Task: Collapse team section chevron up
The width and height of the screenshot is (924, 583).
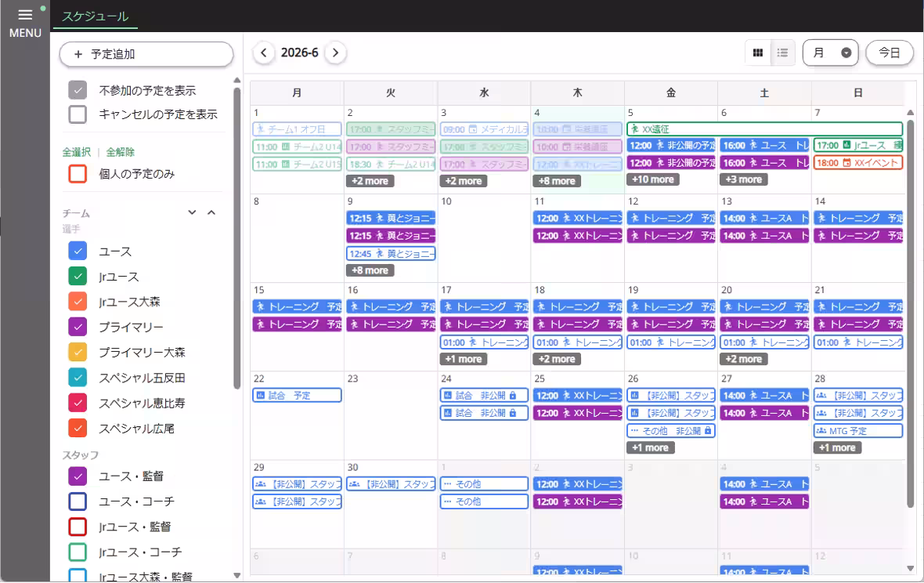Action: [x=211, y=212]
